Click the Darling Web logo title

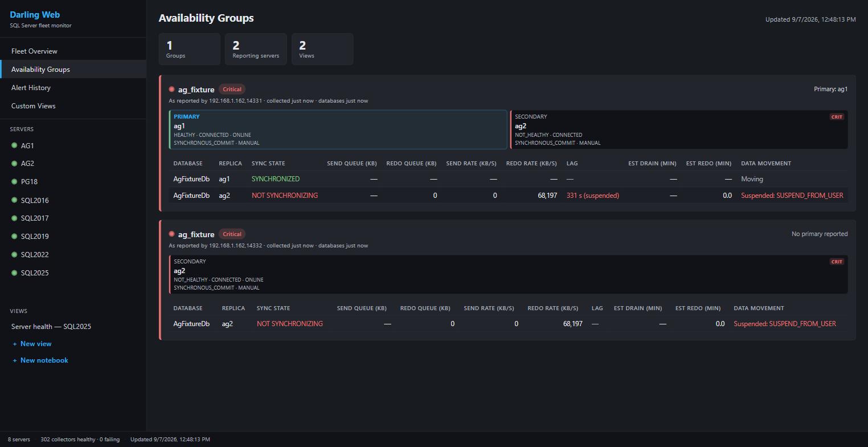pos(35,15)
